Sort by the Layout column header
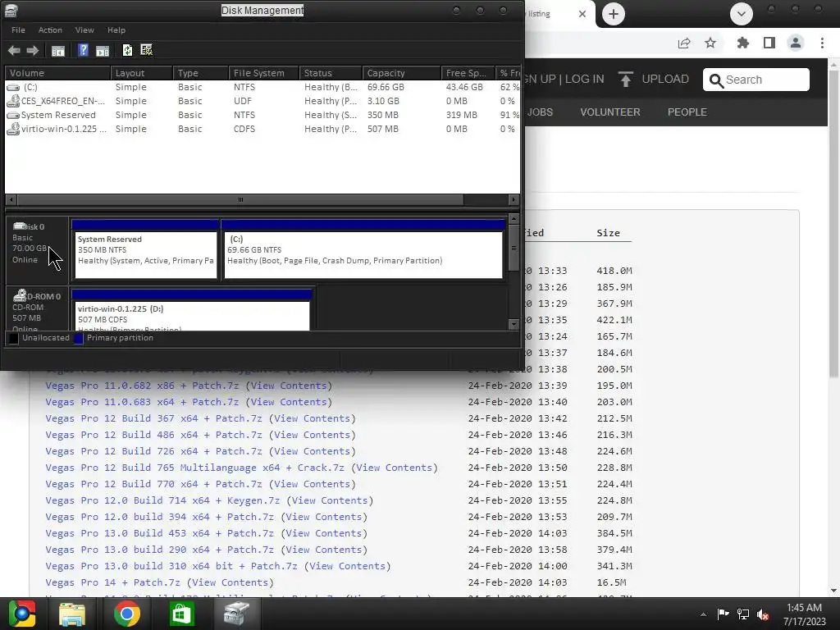The image size is (840, 630). coord(142,73)
